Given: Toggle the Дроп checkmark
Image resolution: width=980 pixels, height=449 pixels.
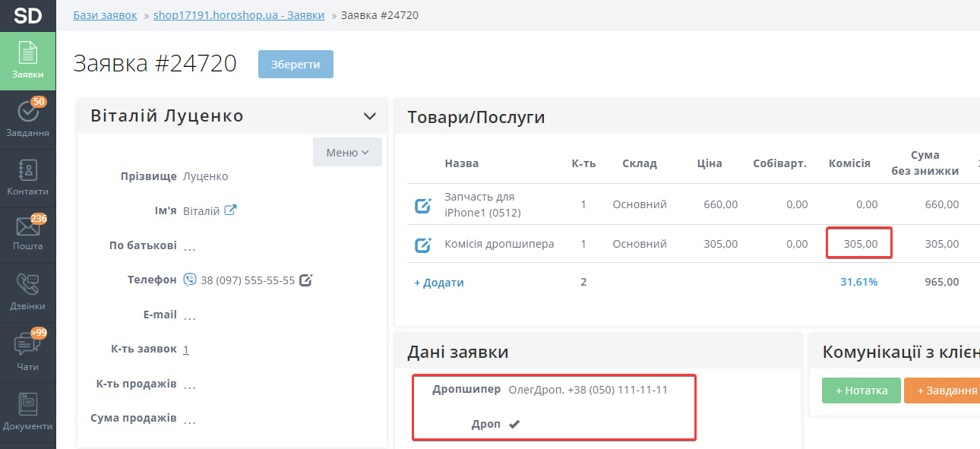Looking at the screenshot, I should coord(514,424).
